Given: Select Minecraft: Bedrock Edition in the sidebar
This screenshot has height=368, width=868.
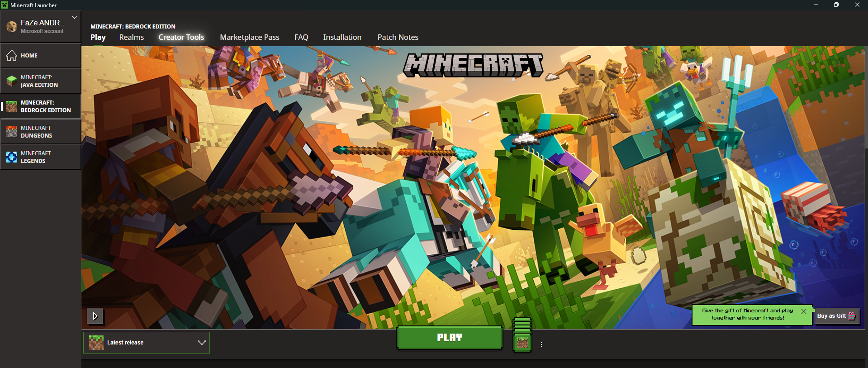Looking at the screenshot, I should click(x=41, y=106).
